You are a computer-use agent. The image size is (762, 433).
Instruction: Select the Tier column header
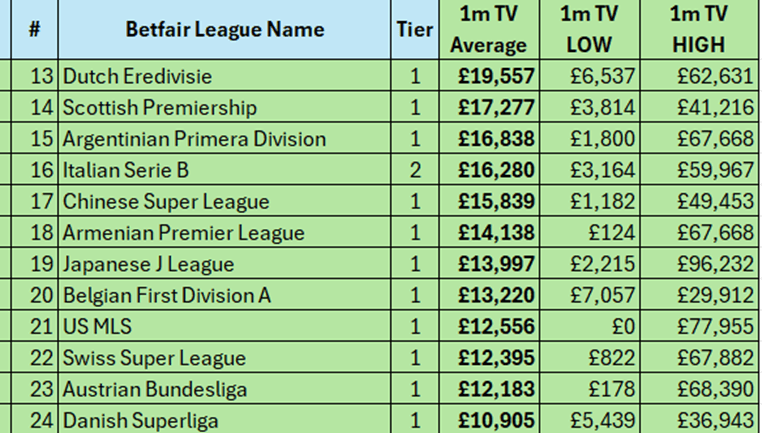coord(415,29)
